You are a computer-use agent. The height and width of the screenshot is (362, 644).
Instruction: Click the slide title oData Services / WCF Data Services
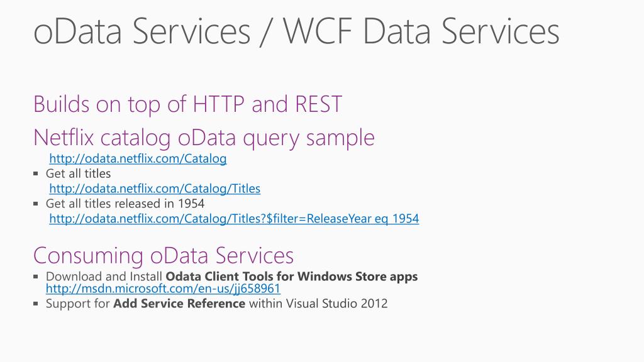296,32
